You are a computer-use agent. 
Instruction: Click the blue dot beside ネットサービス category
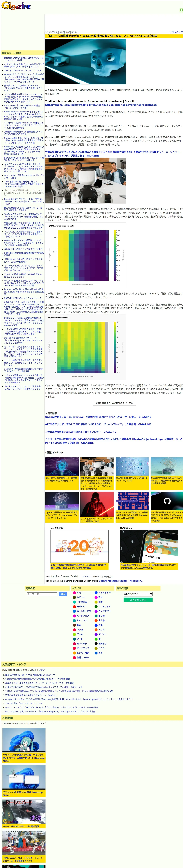(74, 611)
